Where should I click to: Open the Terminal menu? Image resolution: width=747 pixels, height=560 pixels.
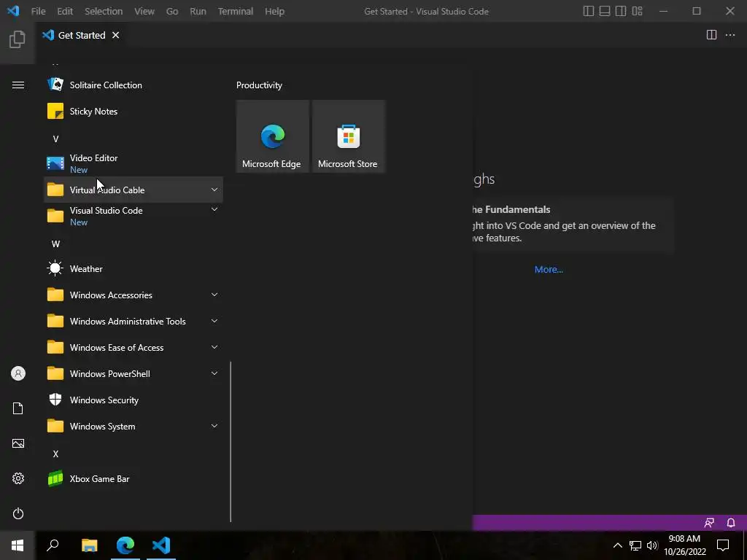[236, 11]
